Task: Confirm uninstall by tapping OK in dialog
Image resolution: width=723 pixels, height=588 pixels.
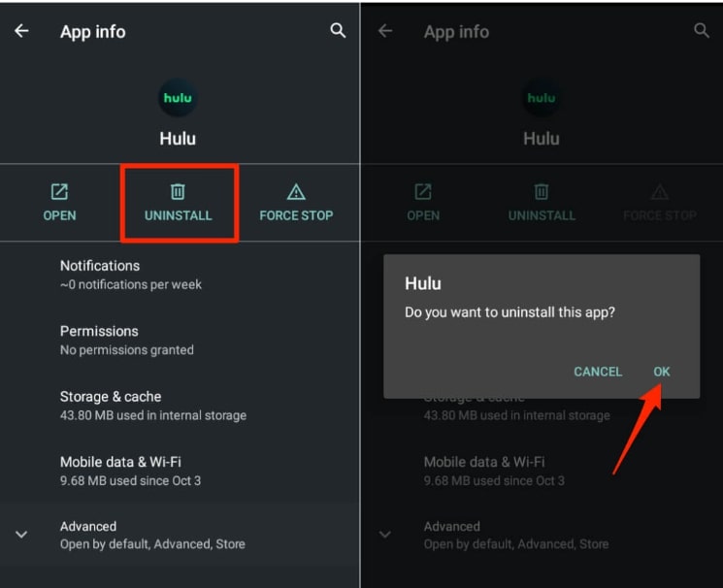Action: 662,372
